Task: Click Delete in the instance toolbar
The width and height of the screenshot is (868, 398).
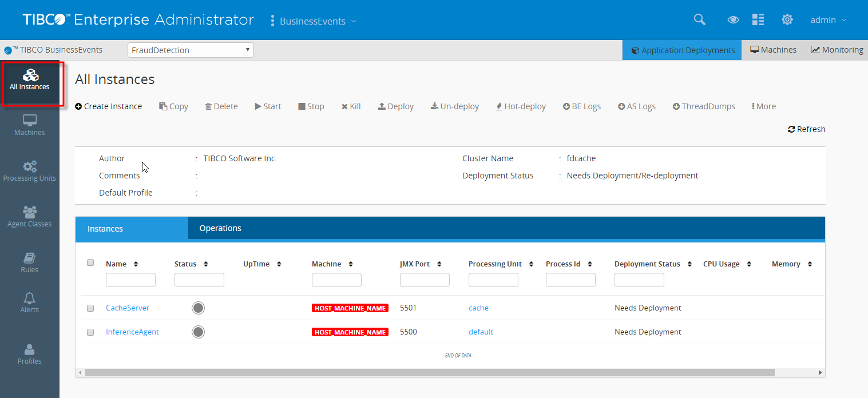Action: pos(221,106)
